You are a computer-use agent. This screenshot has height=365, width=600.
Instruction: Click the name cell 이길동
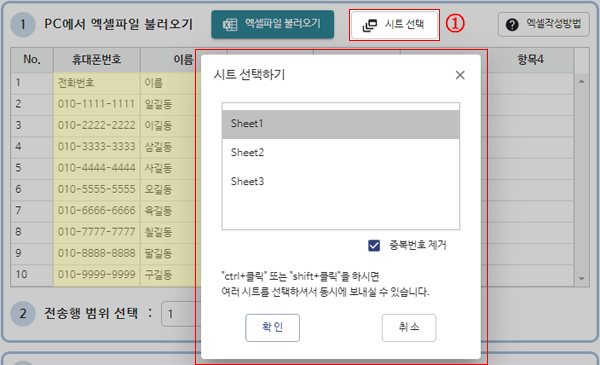click(171, 125)
